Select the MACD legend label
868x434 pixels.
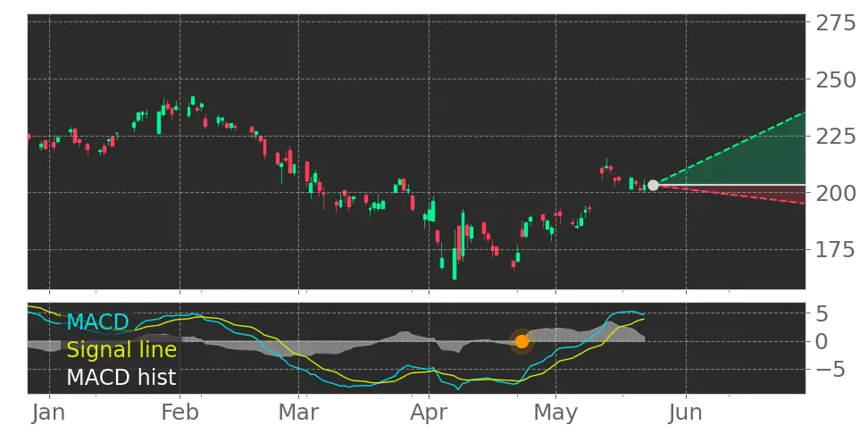pos(97,321)
